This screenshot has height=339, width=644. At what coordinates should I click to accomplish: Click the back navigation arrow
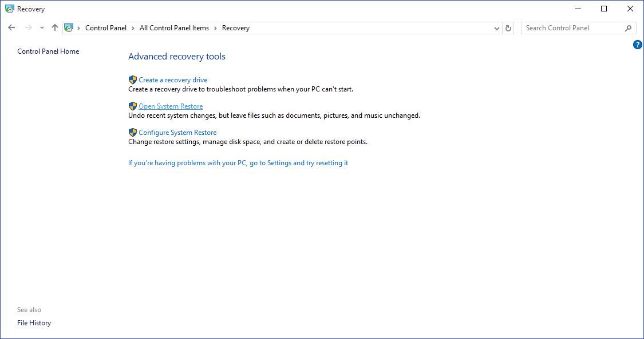[x=11, y=27]
